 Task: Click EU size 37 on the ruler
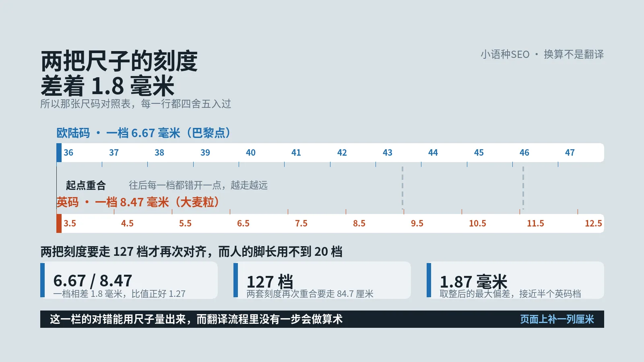click(x=114, y=153)
